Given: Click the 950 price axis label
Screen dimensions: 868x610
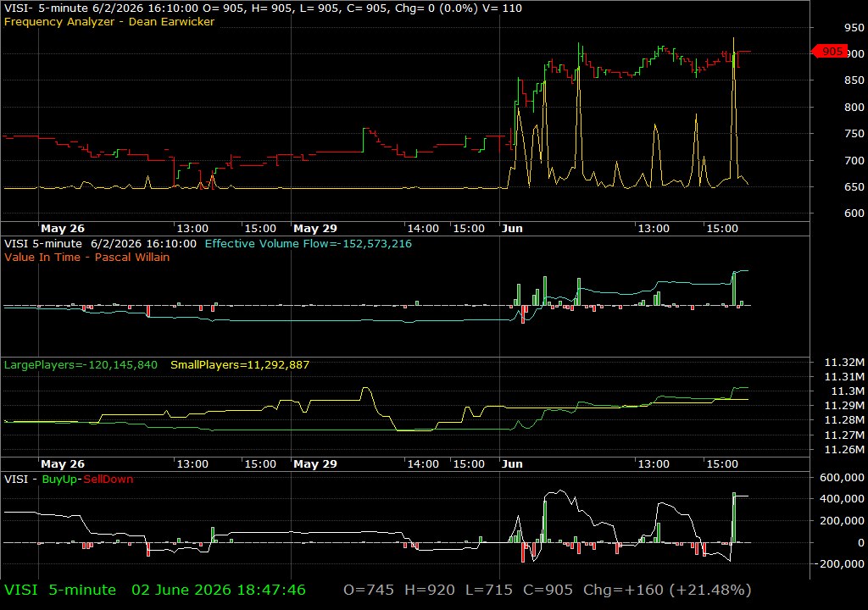Looking at the screenshot, I should point(854,28).
